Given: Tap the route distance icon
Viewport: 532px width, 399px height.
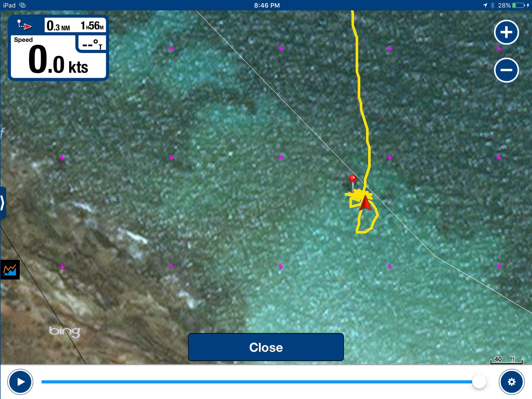Looking at the screenshot, I should point(25,25).
